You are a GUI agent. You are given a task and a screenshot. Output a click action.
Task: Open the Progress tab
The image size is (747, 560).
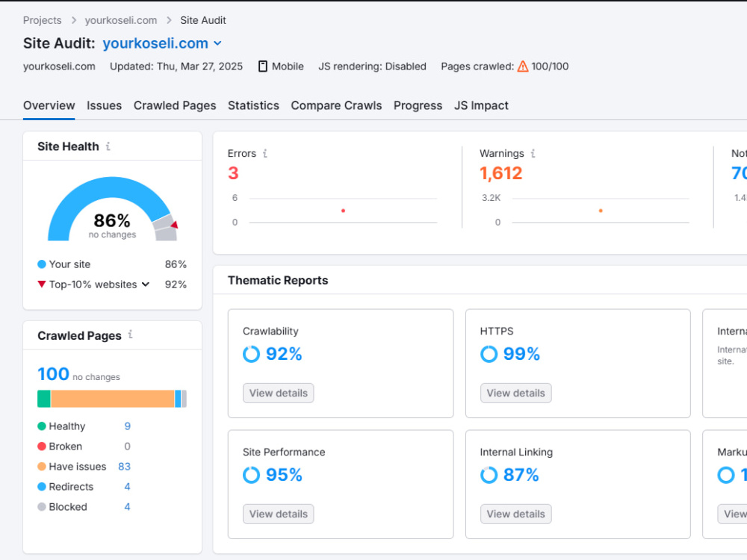pos(418,105)
